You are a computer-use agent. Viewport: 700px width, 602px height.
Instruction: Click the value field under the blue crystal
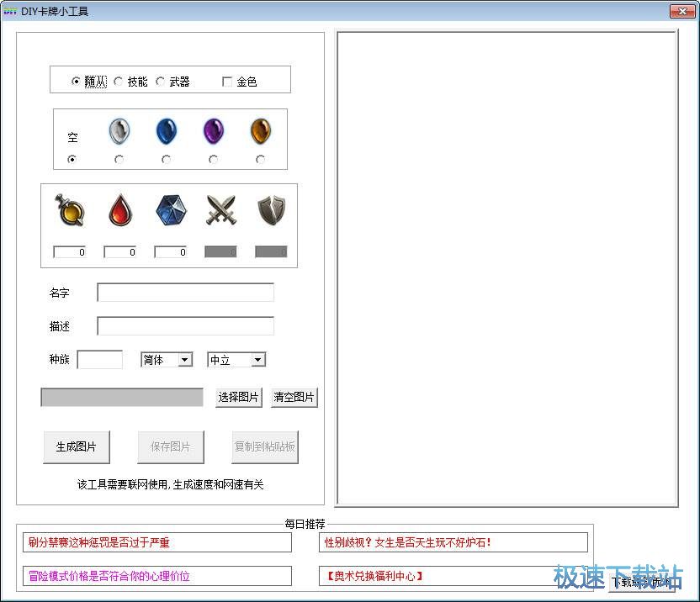(x=171, y=252)
